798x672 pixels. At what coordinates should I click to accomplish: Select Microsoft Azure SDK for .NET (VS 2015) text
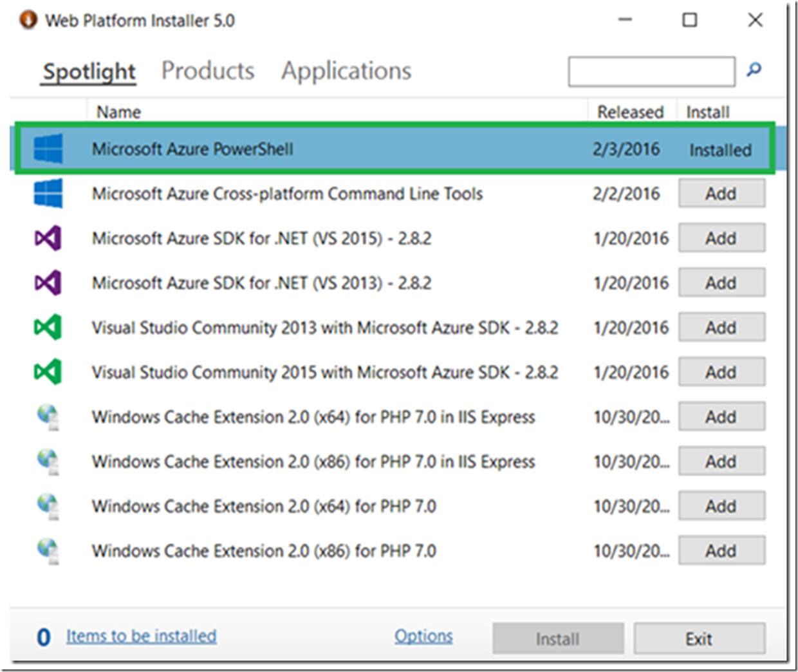point(261,238)
